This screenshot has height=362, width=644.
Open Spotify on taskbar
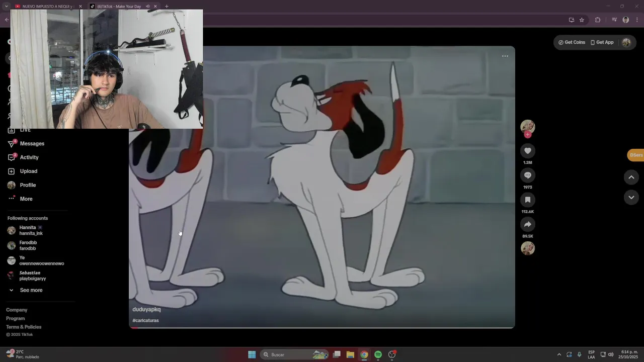point(378,354)
